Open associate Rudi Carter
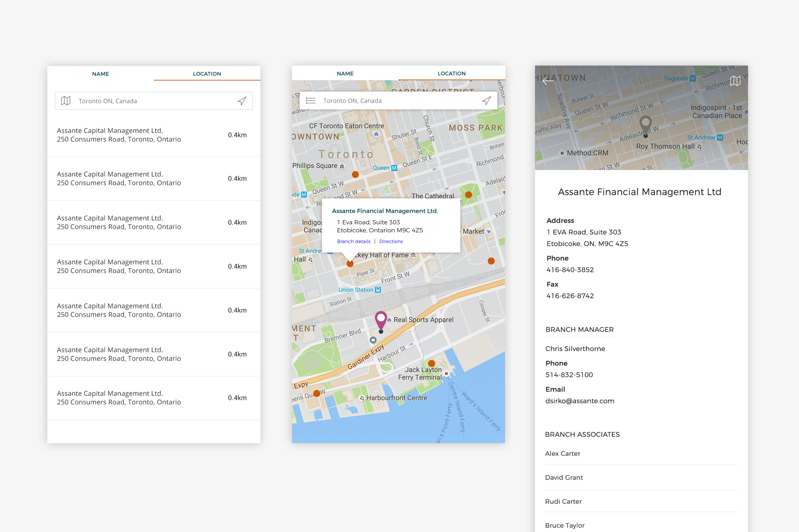This screenshot has height=532, width=799. 563,501
